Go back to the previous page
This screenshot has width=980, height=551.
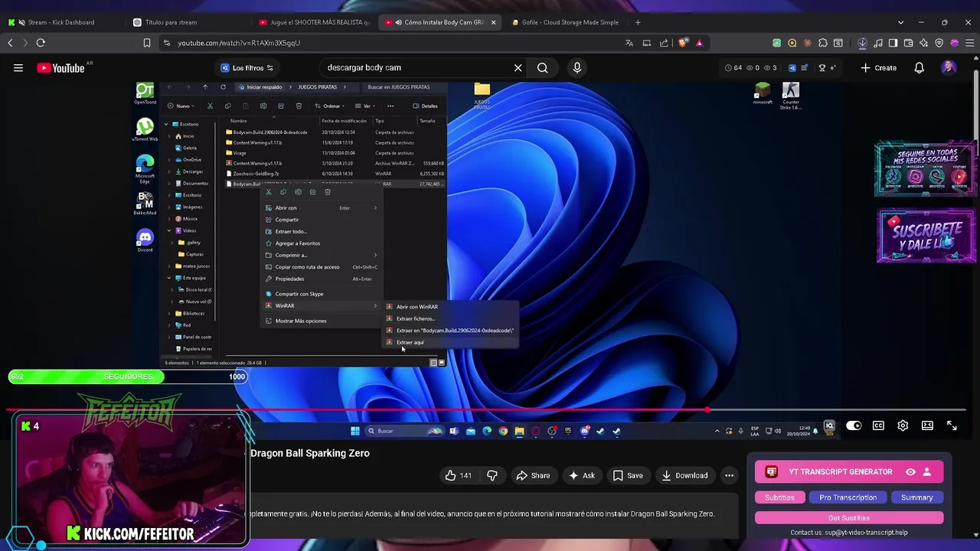pyautogui.click(x=11, y=43)
